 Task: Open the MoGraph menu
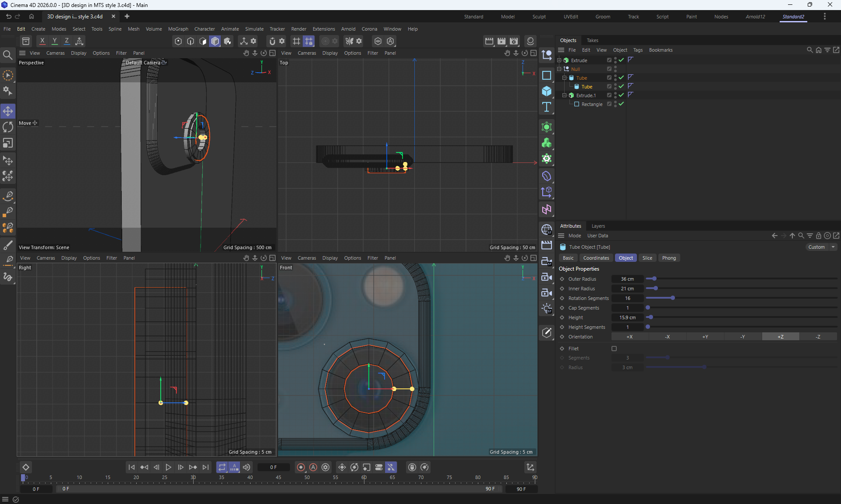tap(178, 29)
